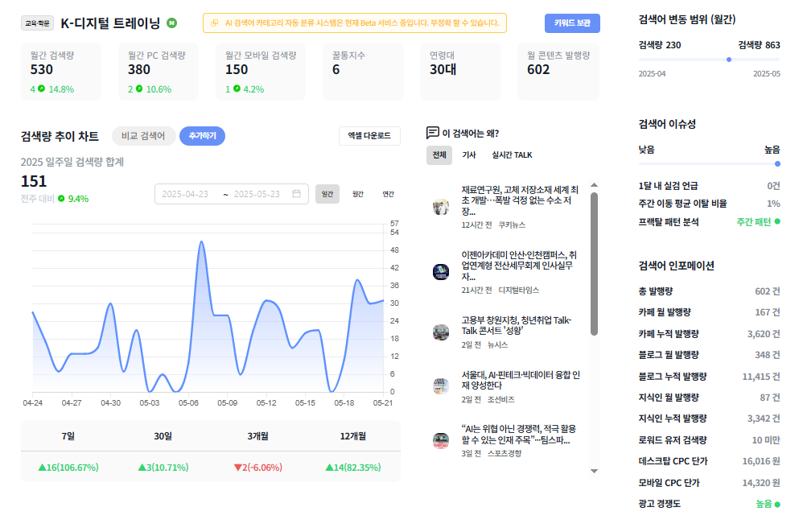Select the 기사 tab
This screenshot has width=799, height=532.
[x=469, y=155]
